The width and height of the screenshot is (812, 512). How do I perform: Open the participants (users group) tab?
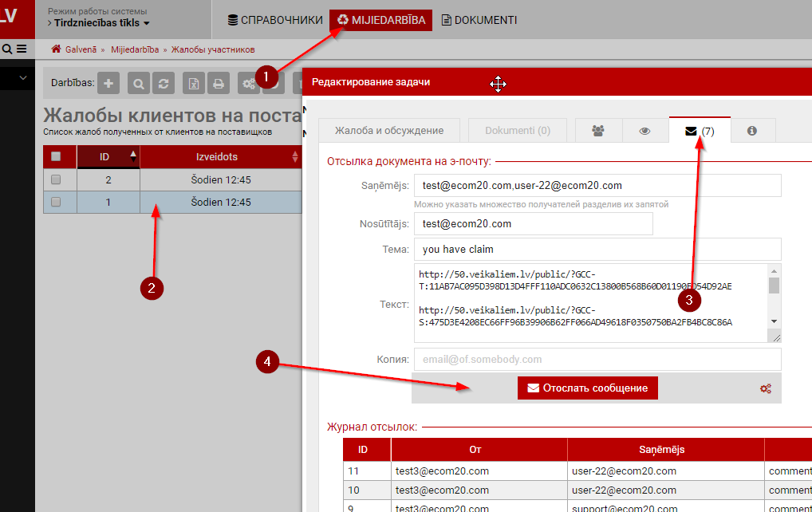(597, 131)
